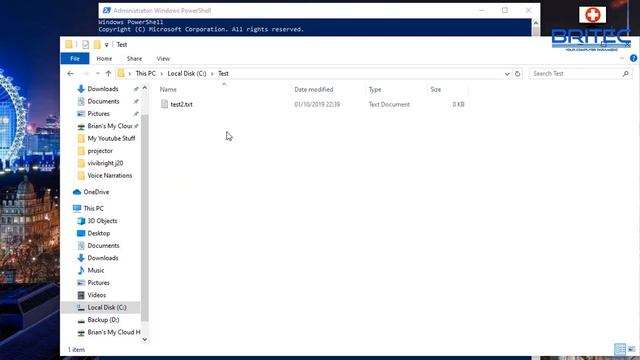The width and height of the screenshot is (640, 360).
Task: Go up one folder level
Action: pyautogui.click(x=108, y=73)
